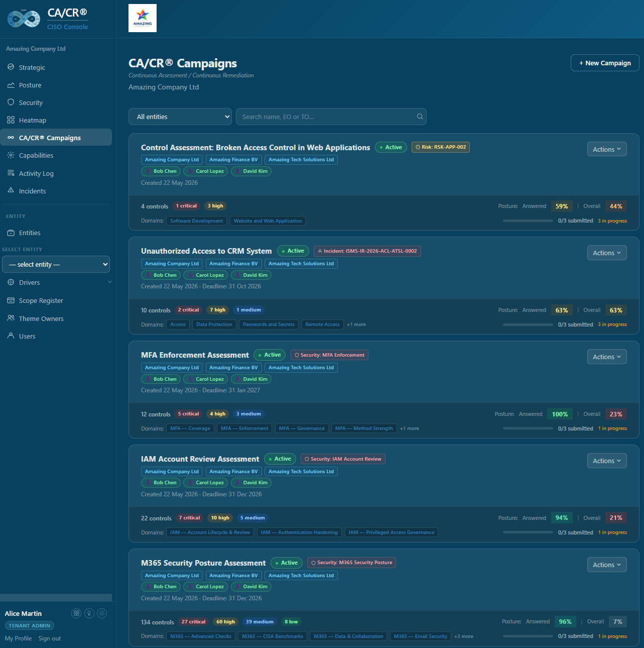Click the Amazing Finance BV tag in MFA card
This screenshot has height=648, width=644.
click(x=233, y=368)
